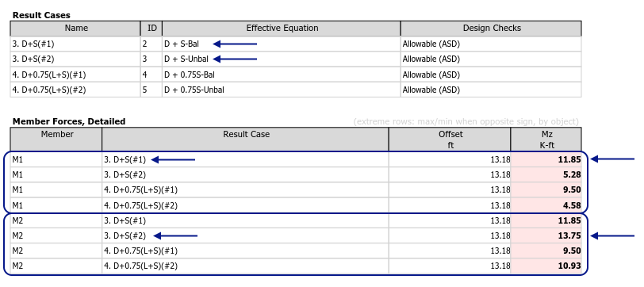Select Allowable (ASD) in the first row
This screenshot has width=644, height=287.
[431, 44]
